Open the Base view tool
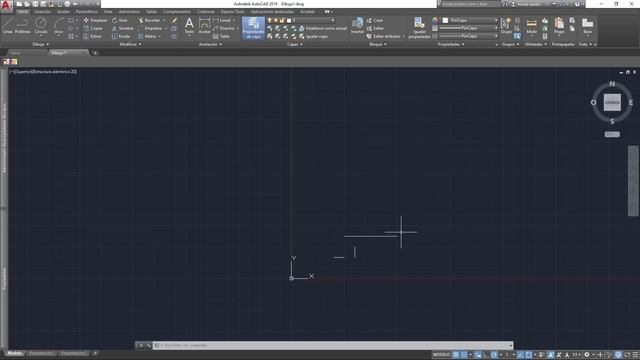 tap(587, 26)
